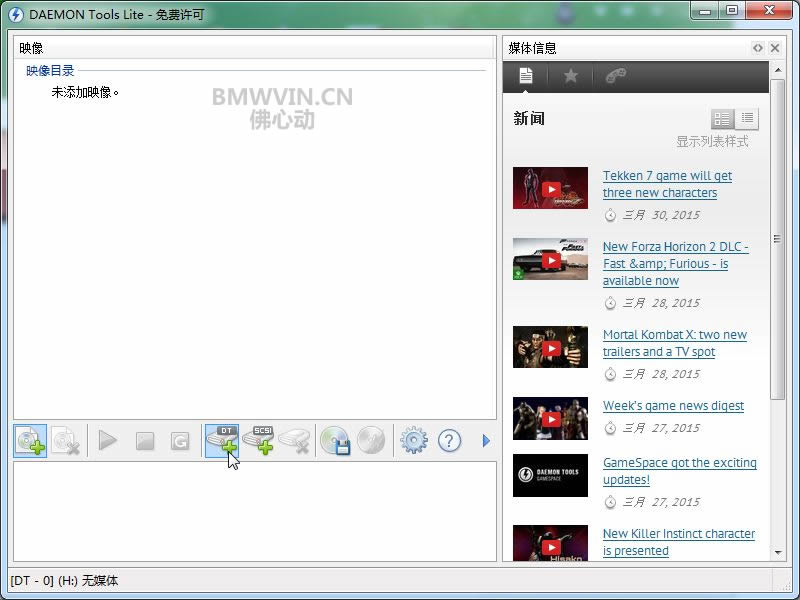This screenshot has height=600, width=800.
Task: Select the compact list view style
Action: 747,119
